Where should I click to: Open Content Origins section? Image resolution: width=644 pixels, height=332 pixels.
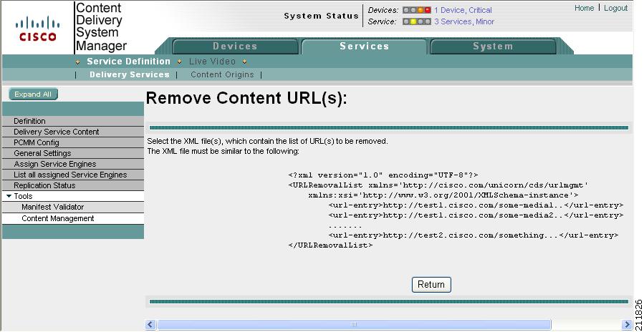pos(222,74)
